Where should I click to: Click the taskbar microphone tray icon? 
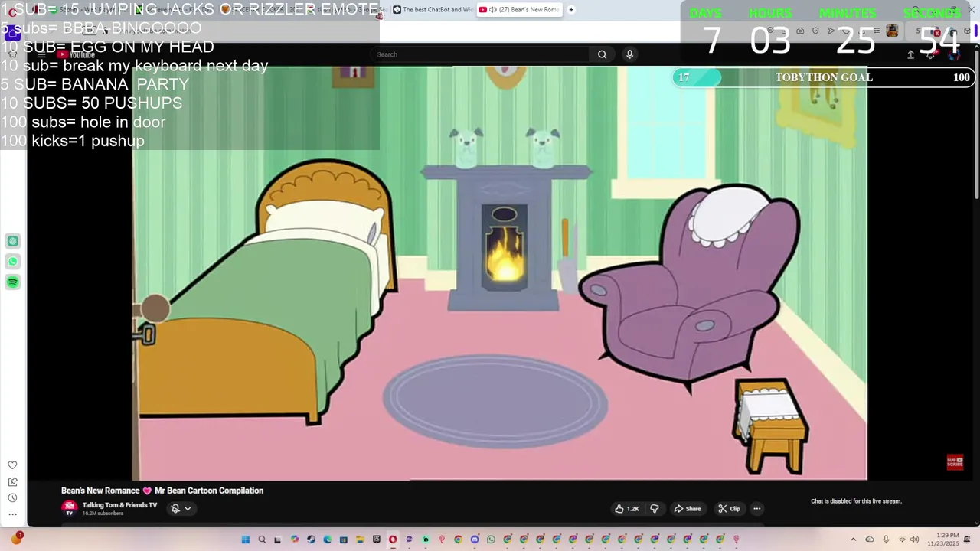coord(886,540)
